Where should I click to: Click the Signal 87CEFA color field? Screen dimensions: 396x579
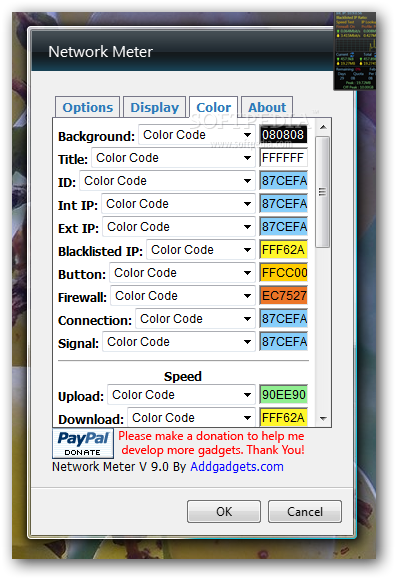tap(283, 342)
